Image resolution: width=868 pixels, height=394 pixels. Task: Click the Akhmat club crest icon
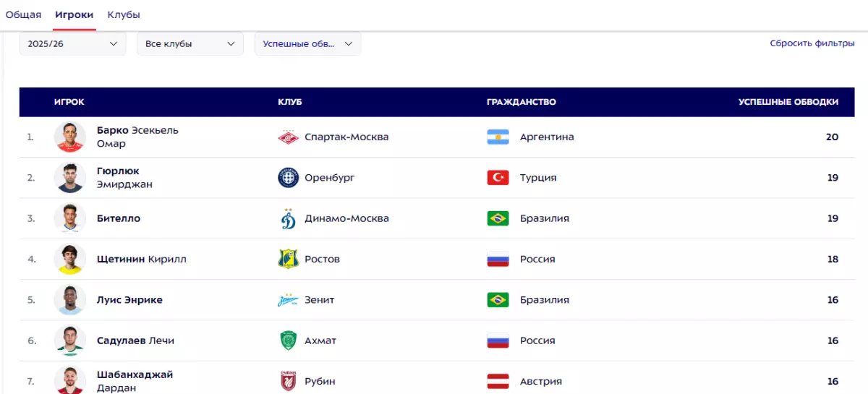[288, 341]
